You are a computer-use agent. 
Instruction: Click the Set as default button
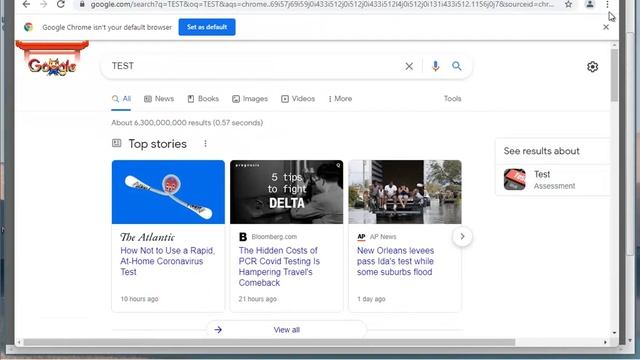207,27
